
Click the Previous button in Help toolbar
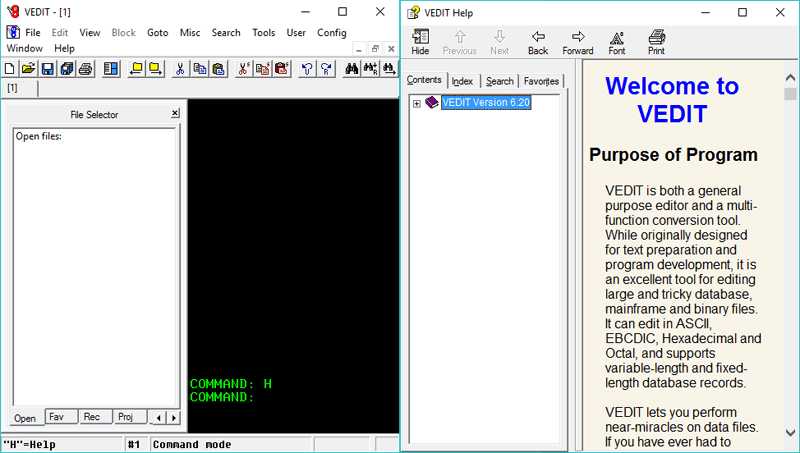pyautogui.click(x=460, y=42)
